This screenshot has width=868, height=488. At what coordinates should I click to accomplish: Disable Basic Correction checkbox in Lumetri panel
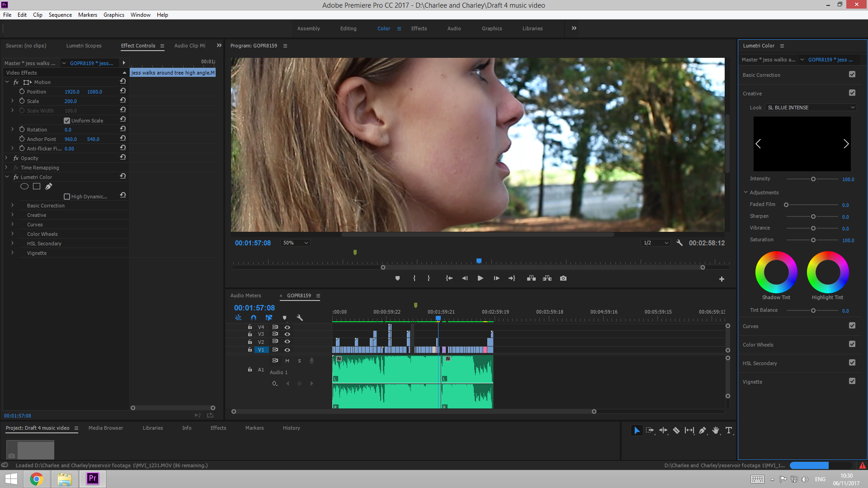852,75
